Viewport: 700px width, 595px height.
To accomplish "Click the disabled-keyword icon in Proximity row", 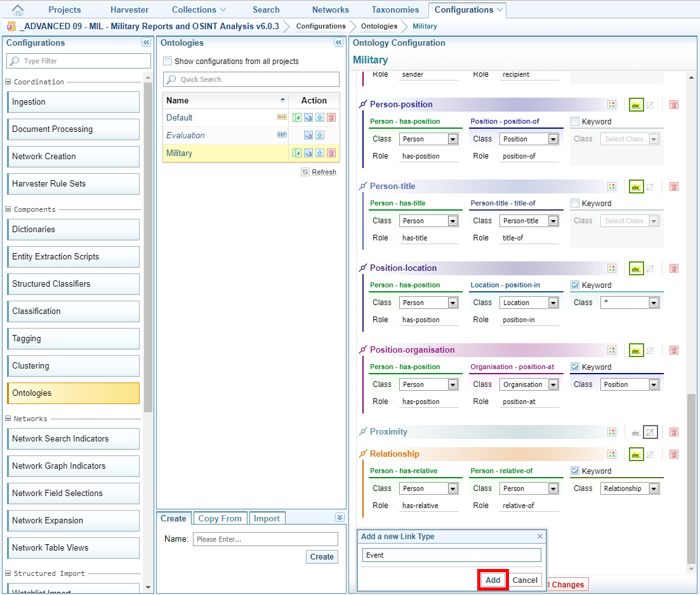I will click(x=650, y=432).
